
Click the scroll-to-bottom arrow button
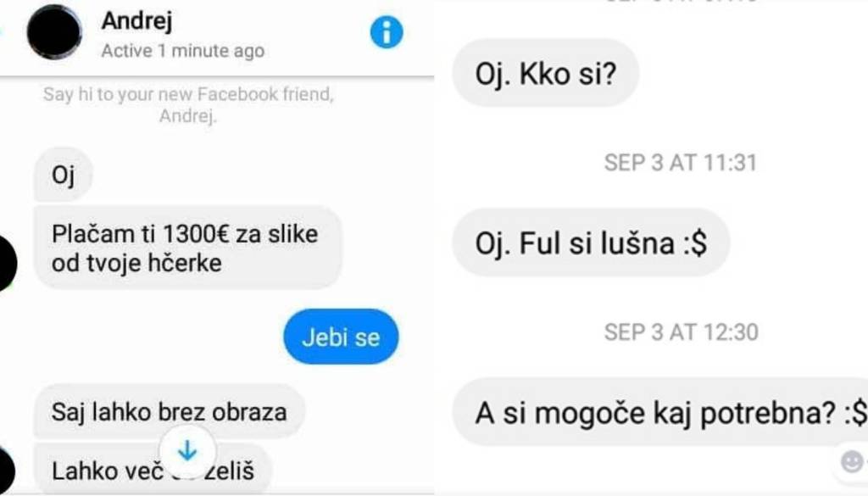187,451
